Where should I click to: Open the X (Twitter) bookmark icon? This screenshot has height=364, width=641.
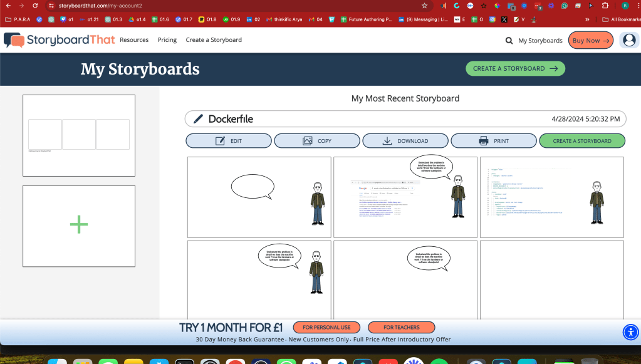click(x=504, y=19)
